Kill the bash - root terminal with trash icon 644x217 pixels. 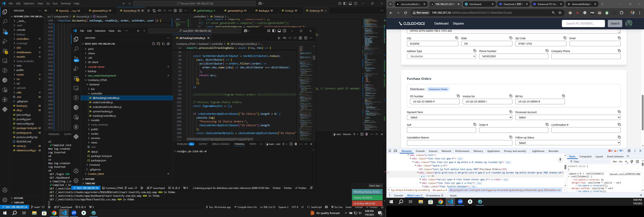point(296,144)
